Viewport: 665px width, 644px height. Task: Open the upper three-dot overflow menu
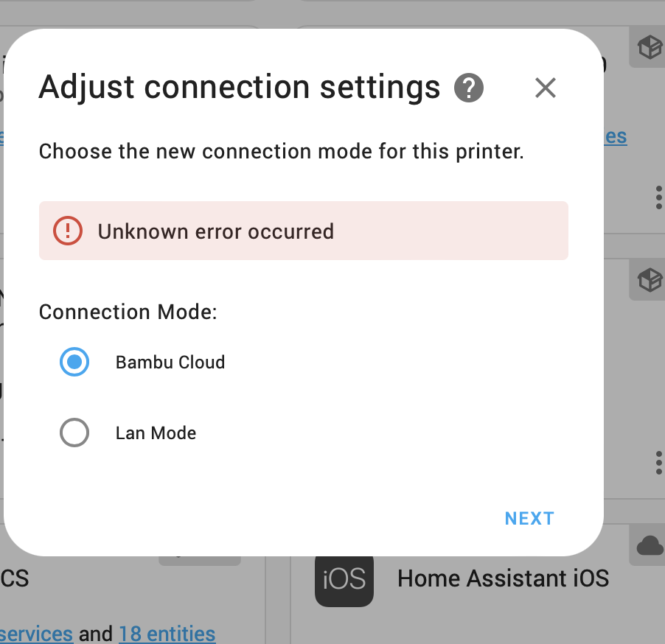coord(658,197)
